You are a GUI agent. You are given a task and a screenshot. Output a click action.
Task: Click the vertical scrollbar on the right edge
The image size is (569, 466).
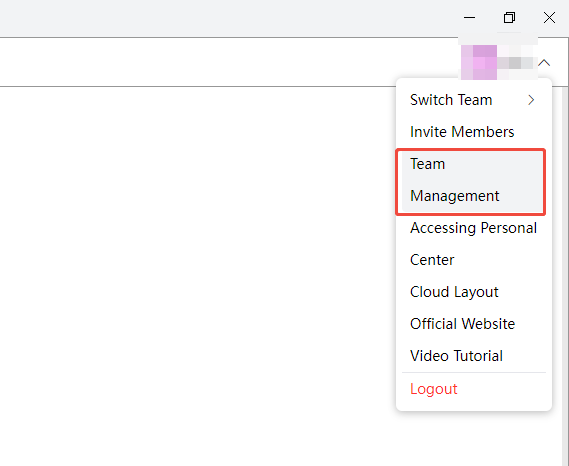[x=565, y=276]
